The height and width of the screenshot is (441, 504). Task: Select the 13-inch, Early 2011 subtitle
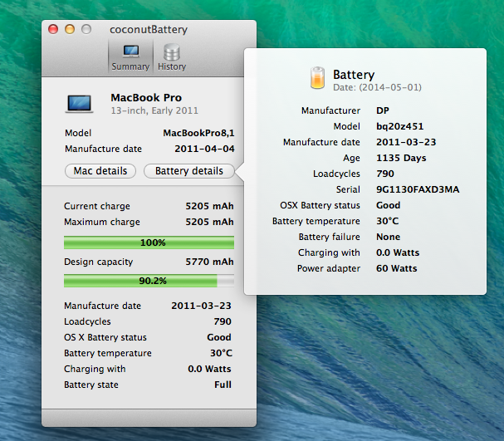coord(154,110)
